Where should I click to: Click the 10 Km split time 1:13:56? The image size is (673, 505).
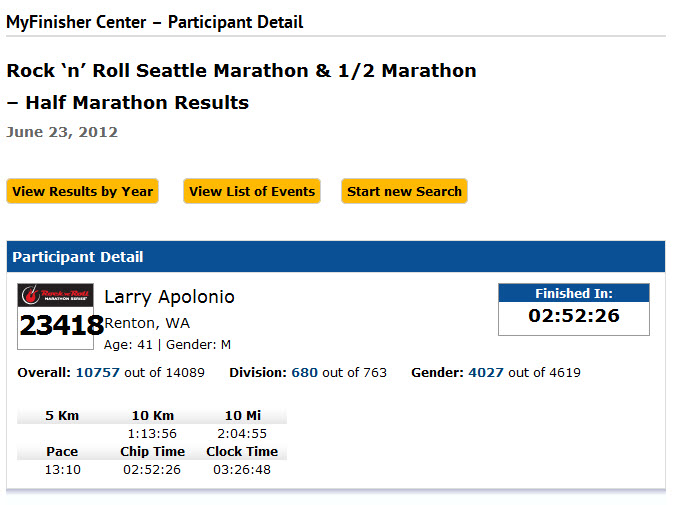click(x=152, y=434)
